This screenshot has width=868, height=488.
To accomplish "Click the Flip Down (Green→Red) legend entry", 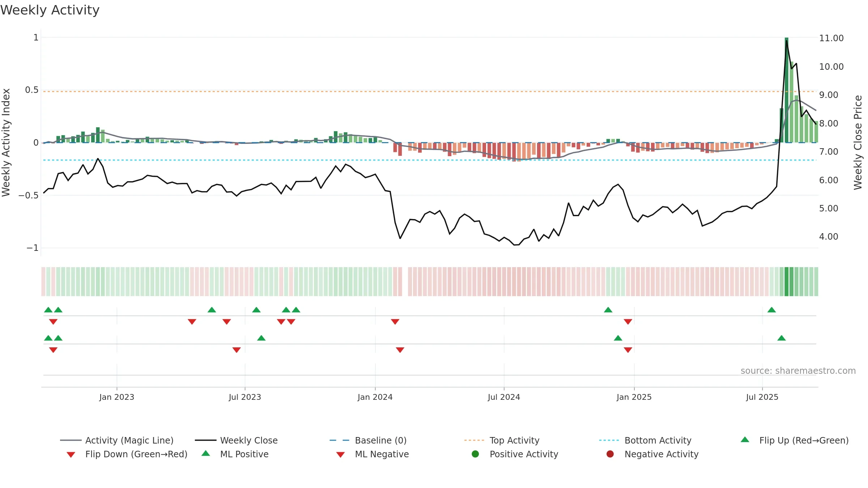I will 127,454.
